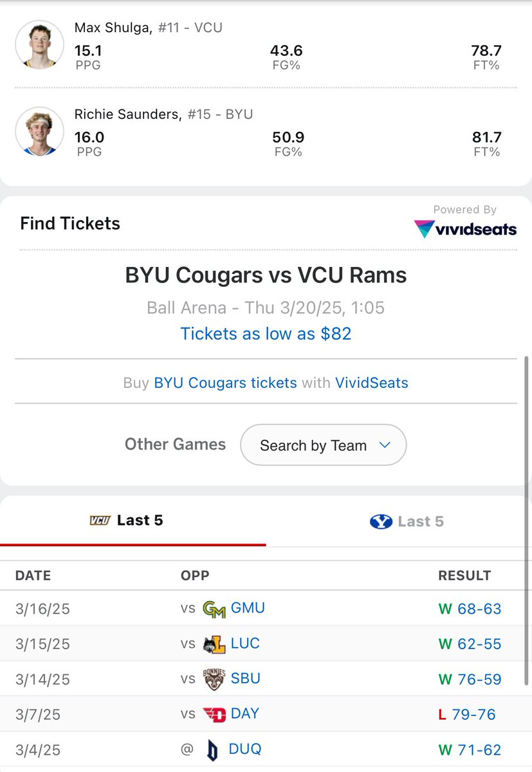This screenshot has width=532, height=772.
Task: Click the George Mason team logo
Action: tap(214, 609)
